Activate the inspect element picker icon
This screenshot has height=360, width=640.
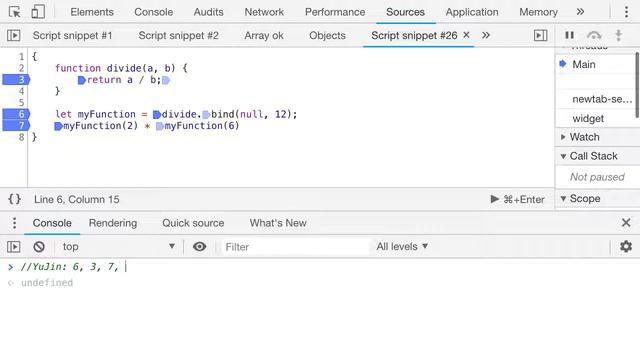point(15,12)
